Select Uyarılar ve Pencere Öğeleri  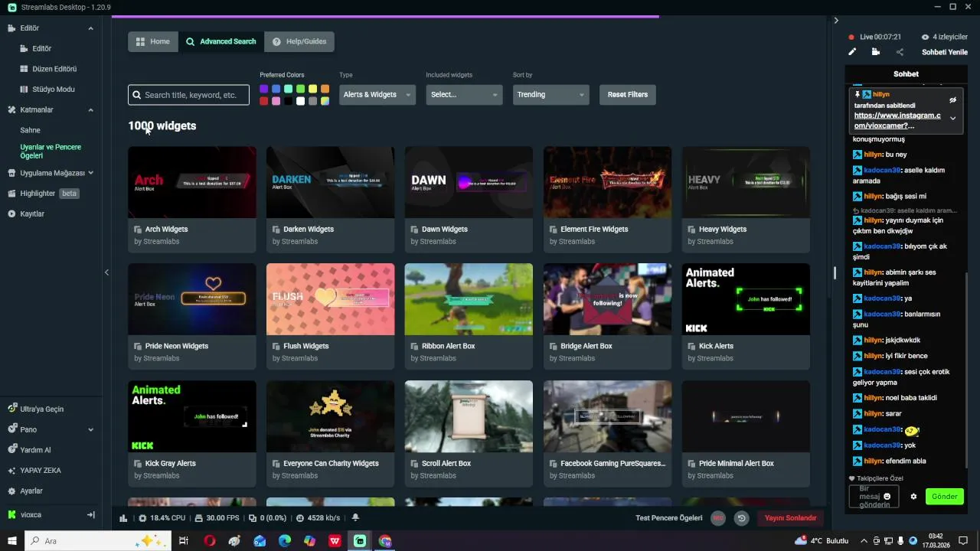point(51,152)
